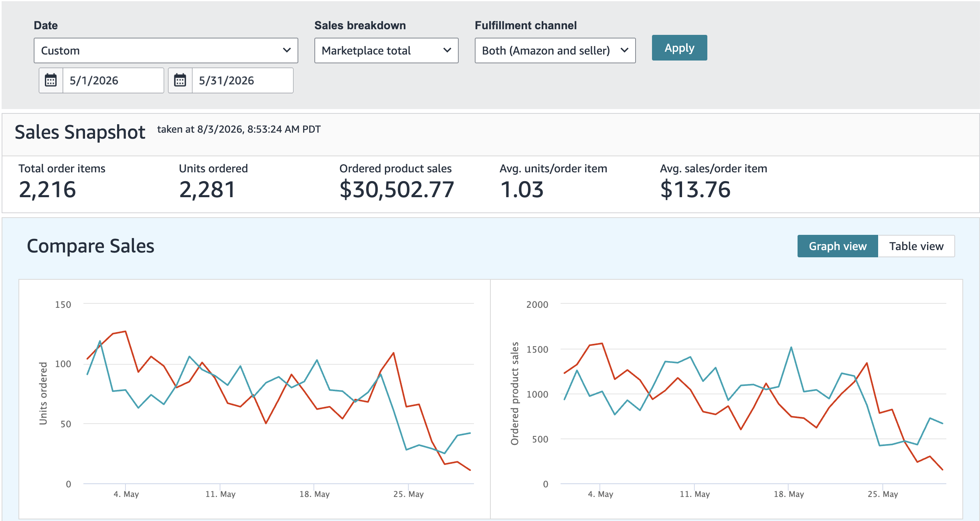Click the 11. May marker on sales chart
The height and width of the screenshot is (521, 980).
coord(695,494)
